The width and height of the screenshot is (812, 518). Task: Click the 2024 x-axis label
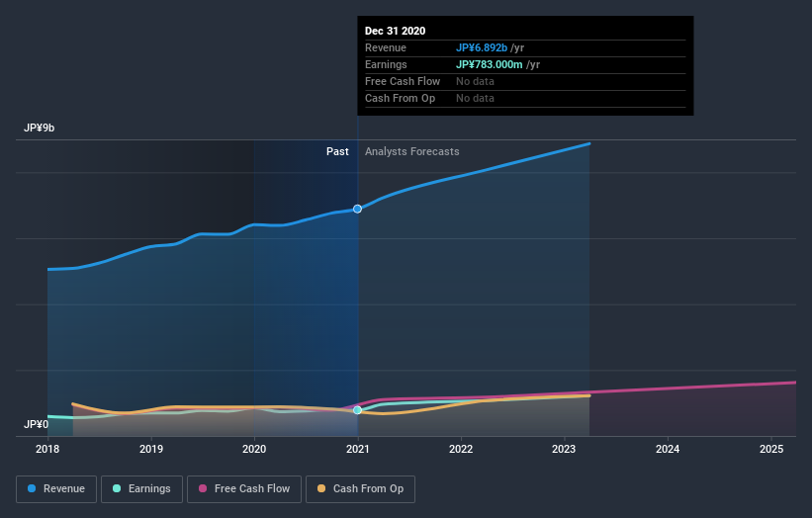pyautogui.click(x=668, y=449)
